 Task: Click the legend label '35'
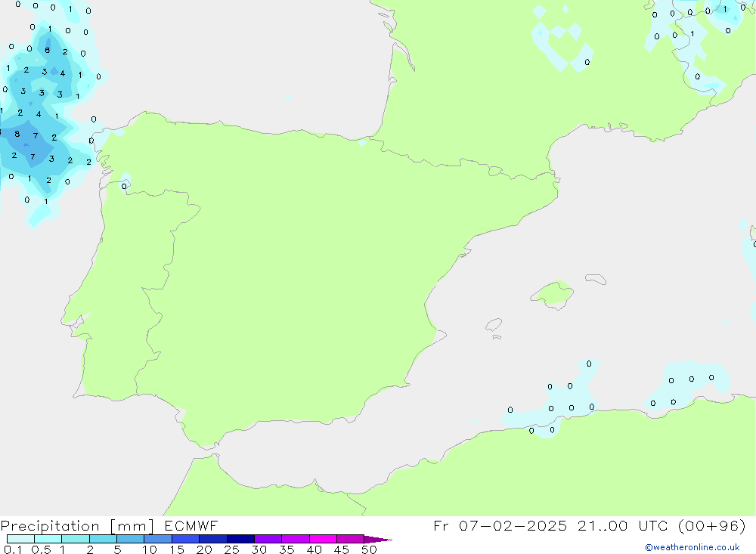(x=287, y=549)
